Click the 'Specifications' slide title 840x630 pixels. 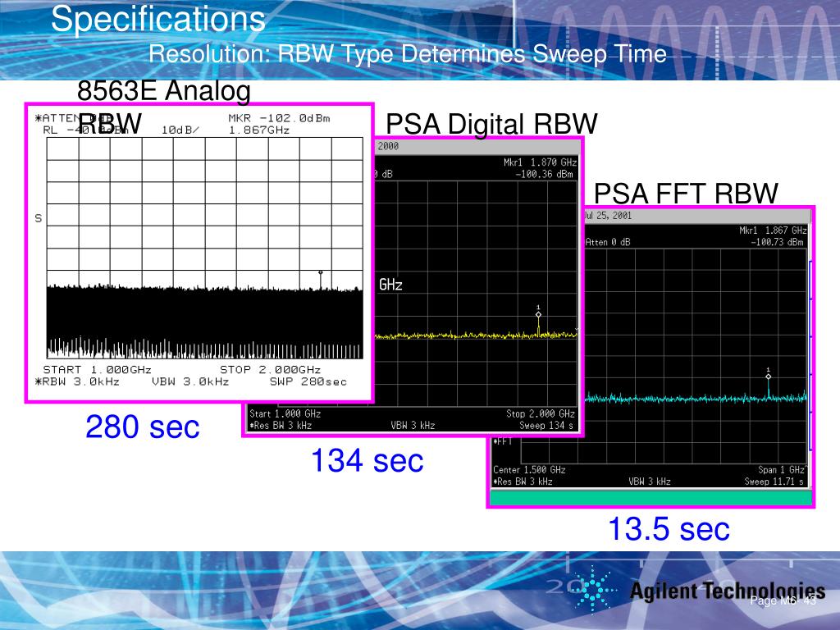point(158,20)
